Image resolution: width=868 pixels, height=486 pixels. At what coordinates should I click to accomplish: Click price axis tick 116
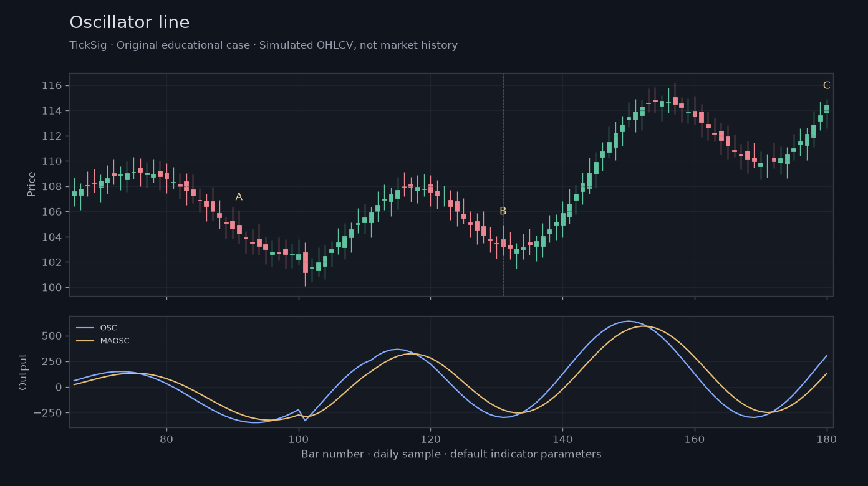pos(52,86)
